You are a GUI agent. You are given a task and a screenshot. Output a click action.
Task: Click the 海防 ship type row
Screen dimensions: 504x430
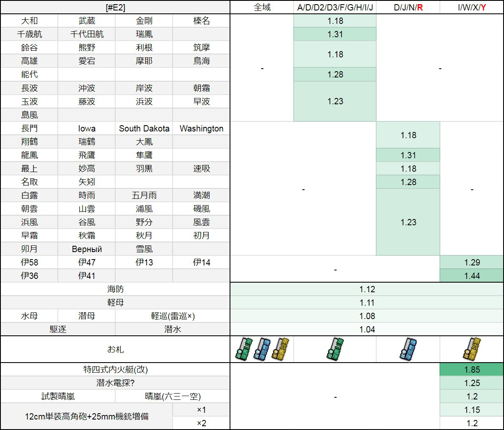coord(115,289)
